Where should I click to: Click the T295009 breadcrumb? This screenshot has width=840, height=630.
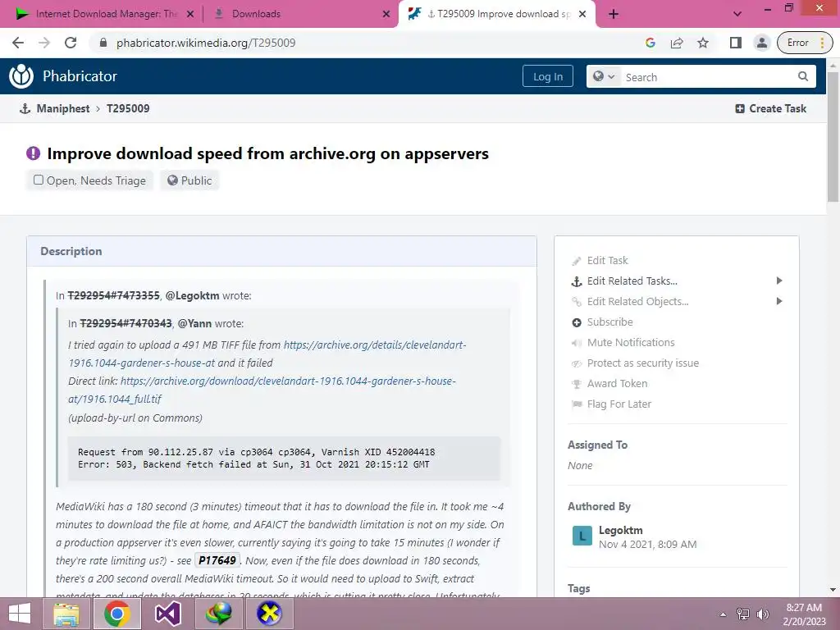[128, 109]
